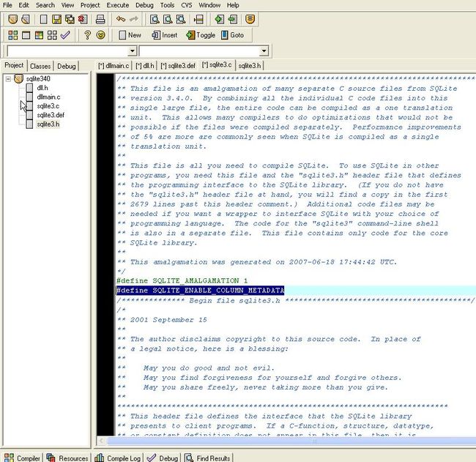
Task: Select the sqlite340 project root
Action: point(38,79)
